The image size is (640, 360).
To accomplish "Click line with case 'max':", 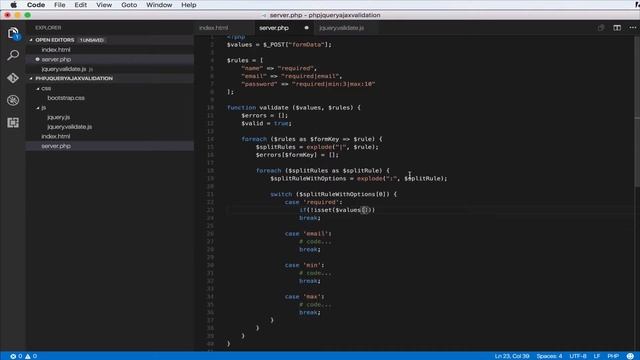I will tap(304, 297).
